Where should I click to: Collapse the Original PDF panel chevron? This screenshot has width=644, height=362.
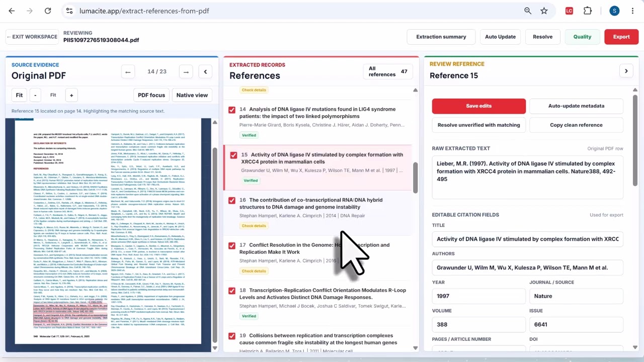[205, 72]
